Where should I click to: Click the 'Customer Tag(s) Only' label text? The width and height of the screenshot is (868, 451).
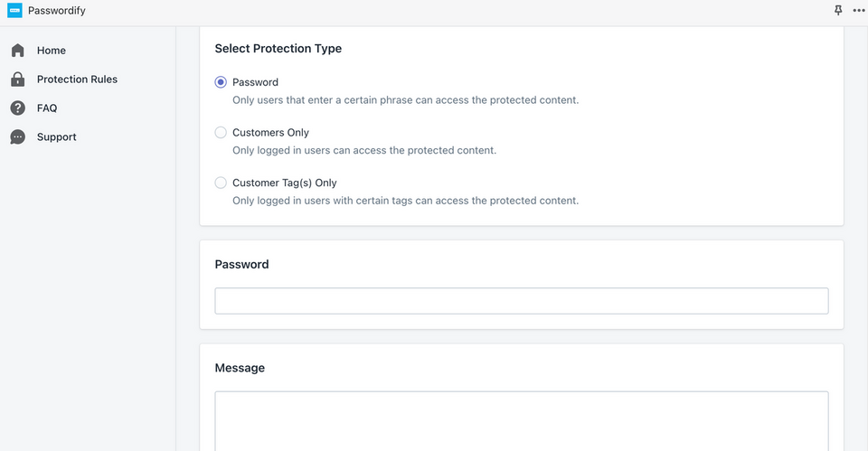pos(285,183)
